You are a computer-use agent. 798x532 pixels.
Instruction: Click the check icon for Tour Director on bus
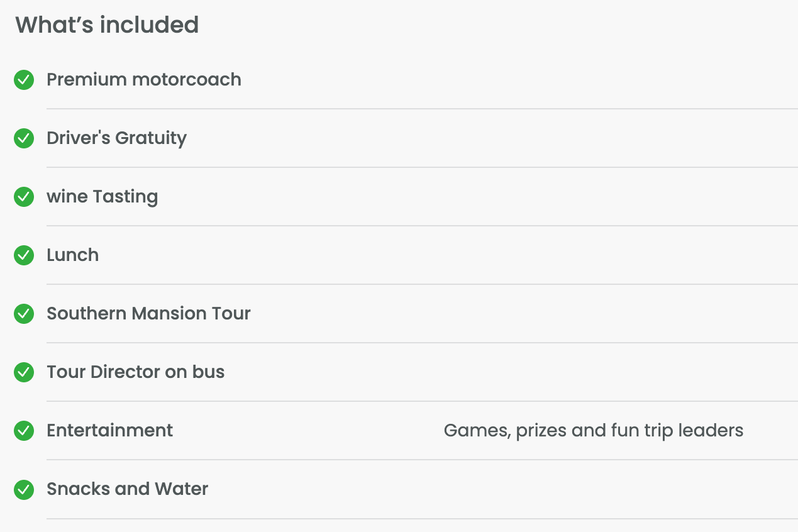click(x=24, y=372)
